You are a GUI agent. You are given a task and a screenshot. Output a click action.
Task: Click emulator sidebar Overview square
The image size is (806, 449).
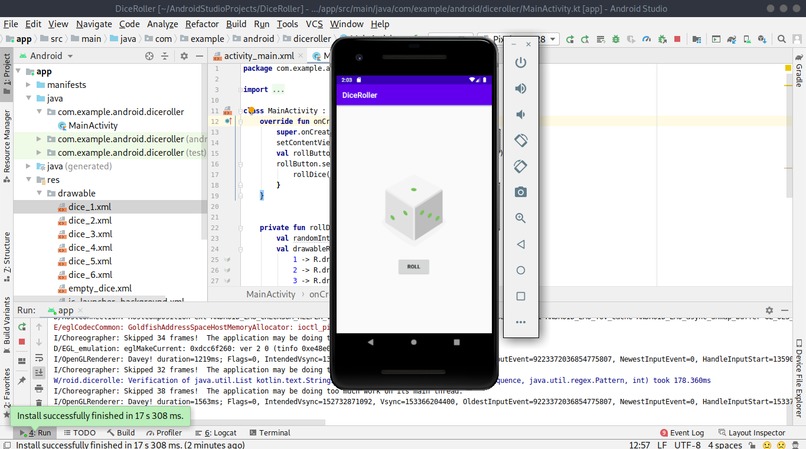coord(520,296)
